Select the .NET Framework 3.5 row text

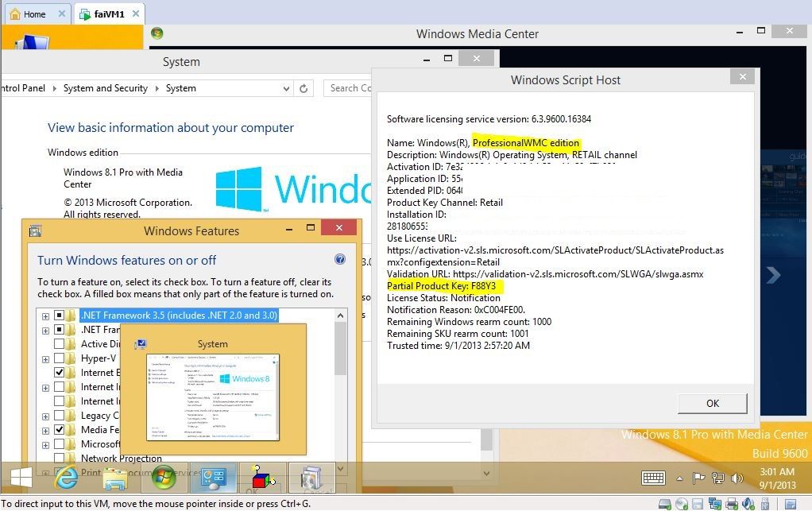pos(180,316)
